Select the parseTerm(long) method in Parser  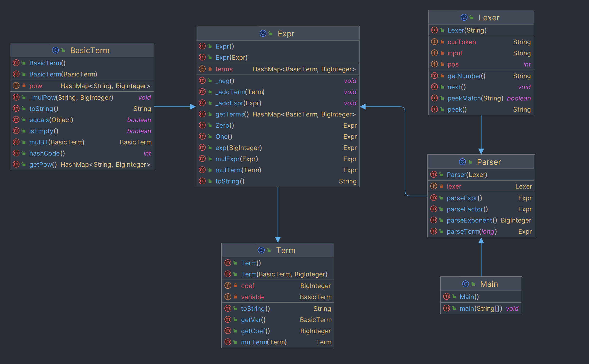pos(481,232)
